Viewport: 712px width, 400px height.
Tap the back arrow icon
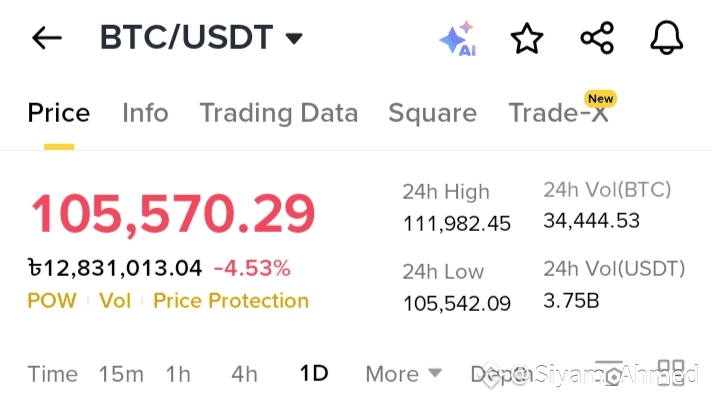[47, 38]
